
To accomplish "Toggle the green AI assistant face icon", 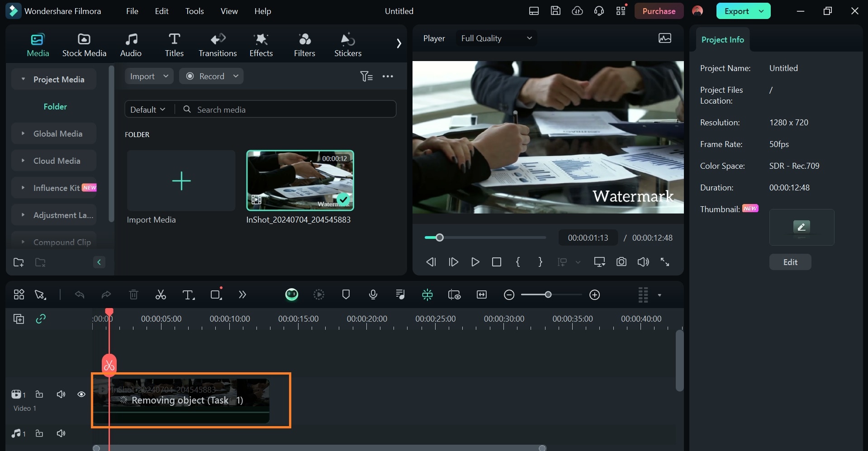I will [292, 295].
